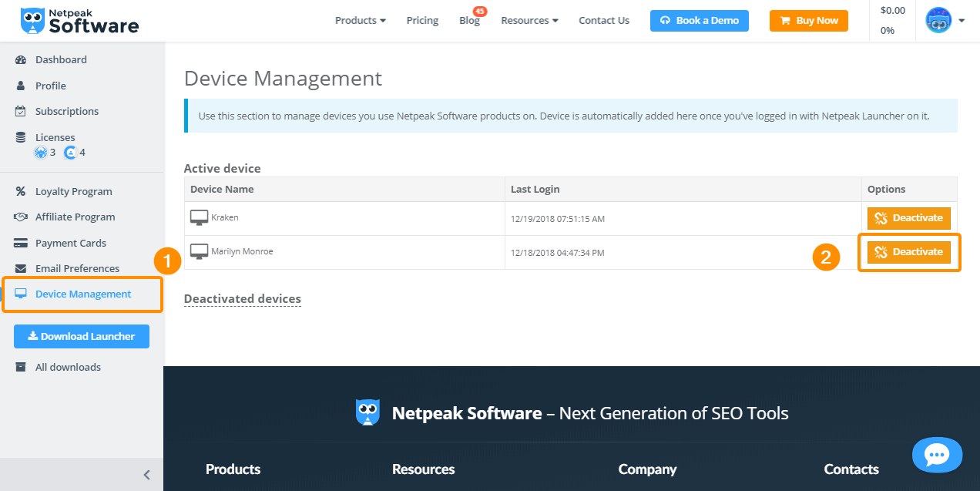Open the Blog link
This screenshot has width=980, height=491.
pos(469,21)
